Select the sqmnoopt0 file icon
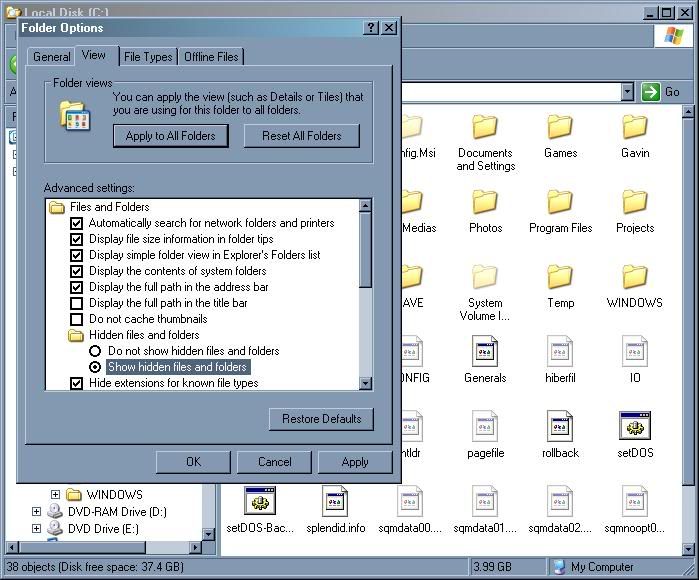The image size is (699, 580). point(635,501)
